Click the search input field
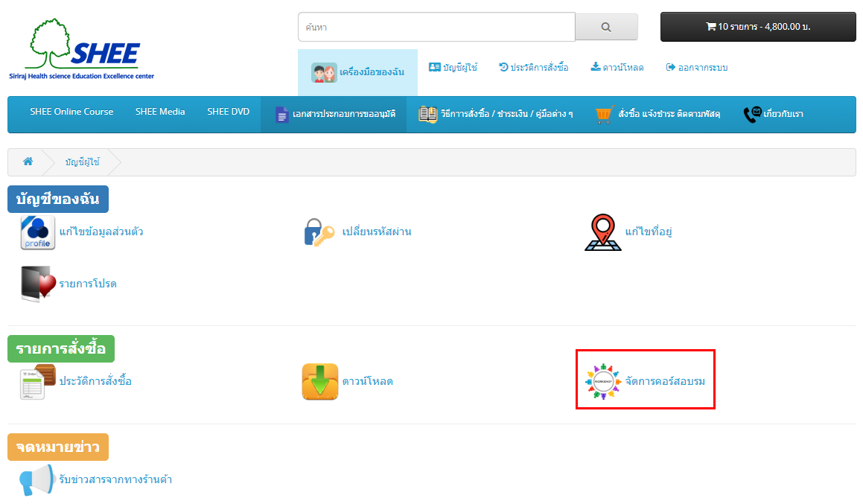The image size is (863, 504). click(436, 27)
